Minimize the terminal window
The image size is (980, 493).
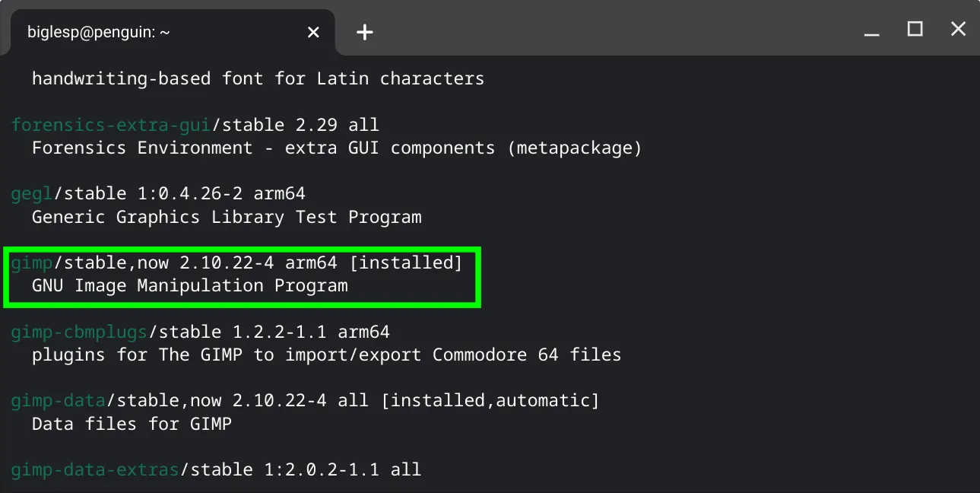[872, 32]
